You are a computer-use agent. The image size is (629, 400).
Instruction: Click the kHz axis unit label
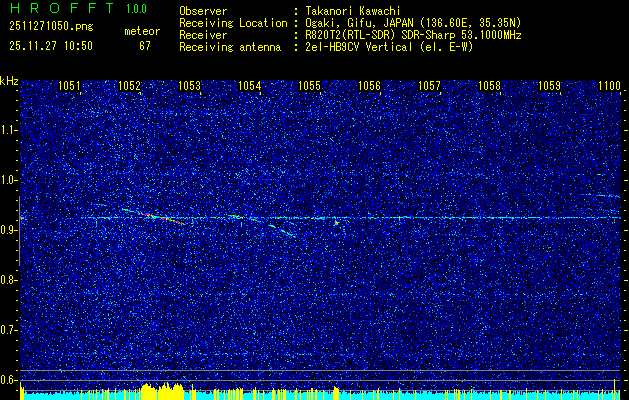tap(9, 81)
